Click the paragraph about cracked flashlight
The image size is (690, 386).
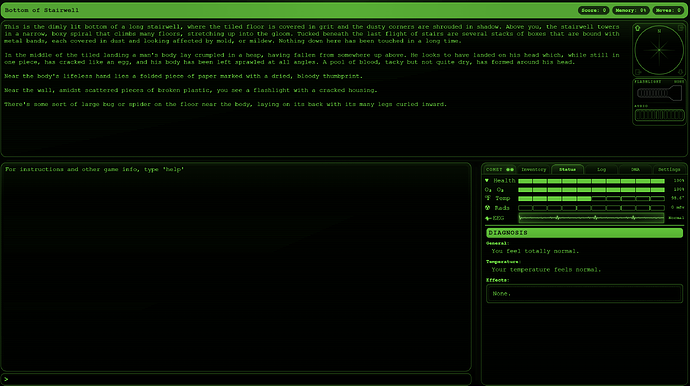[x=191, y=90]
